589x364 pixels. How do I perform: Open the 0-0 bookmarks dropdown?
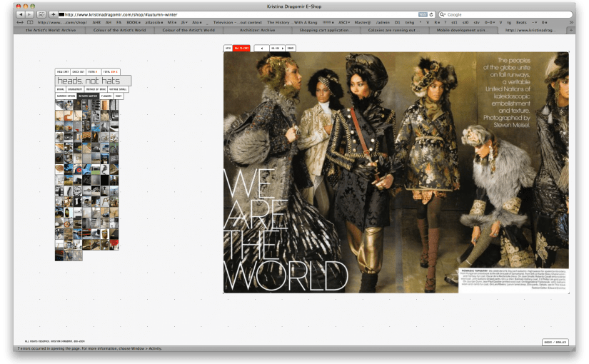pyautogui.click(x=490, y=23)
